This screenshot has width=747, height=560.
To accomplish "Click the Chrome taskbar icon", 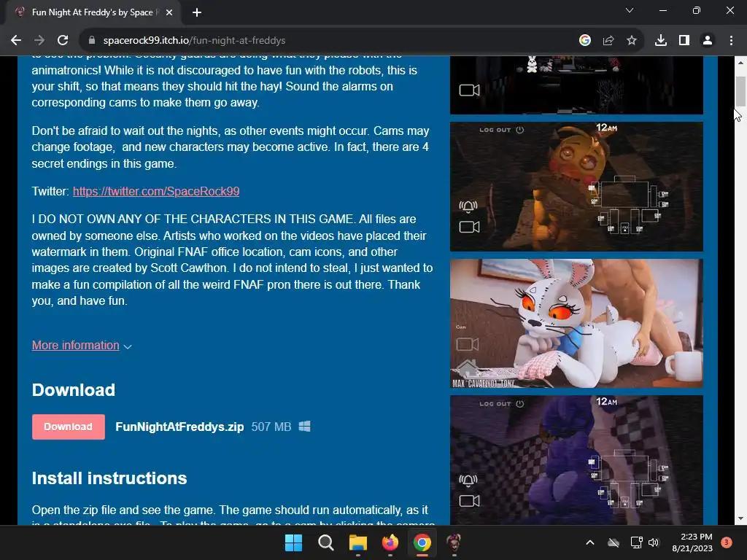I will coord(422,542).
